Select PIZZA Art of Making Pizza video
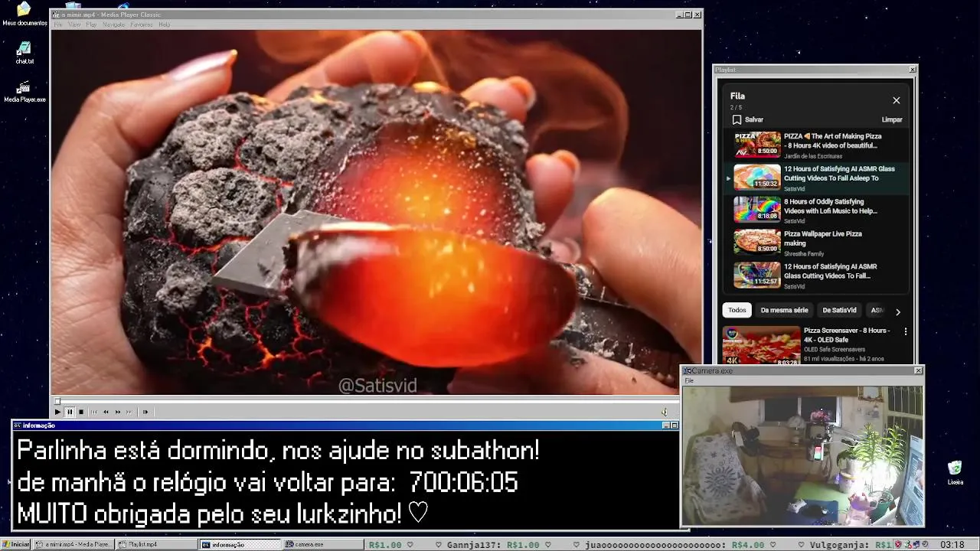Viewport: 980px width, 551px height. (x=816, y=145)
